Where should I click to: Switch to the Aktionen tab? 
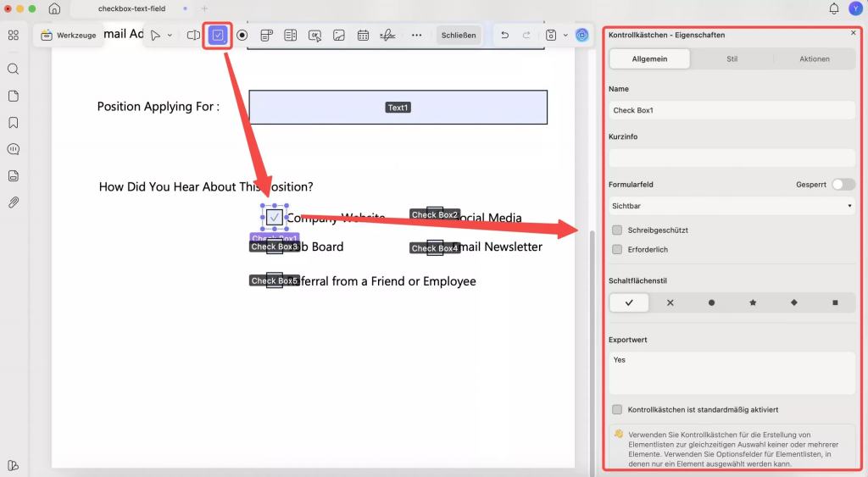pos(815,58)
